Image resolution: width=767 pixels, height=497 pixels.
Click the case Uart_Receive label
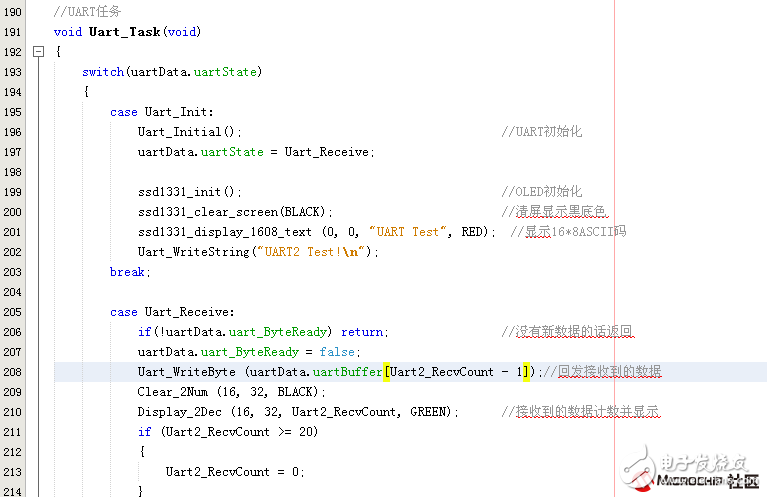[172, 312]
